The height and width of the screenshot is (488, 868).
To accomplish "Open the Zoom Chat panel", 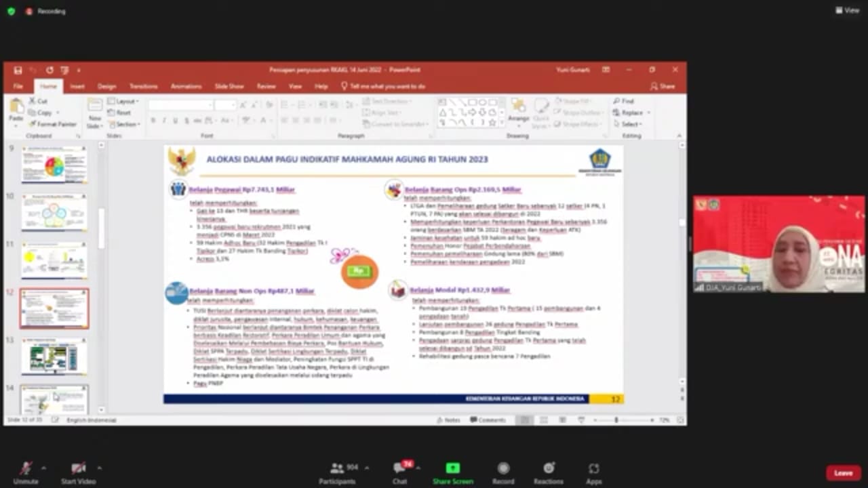I will coord(399,469).
